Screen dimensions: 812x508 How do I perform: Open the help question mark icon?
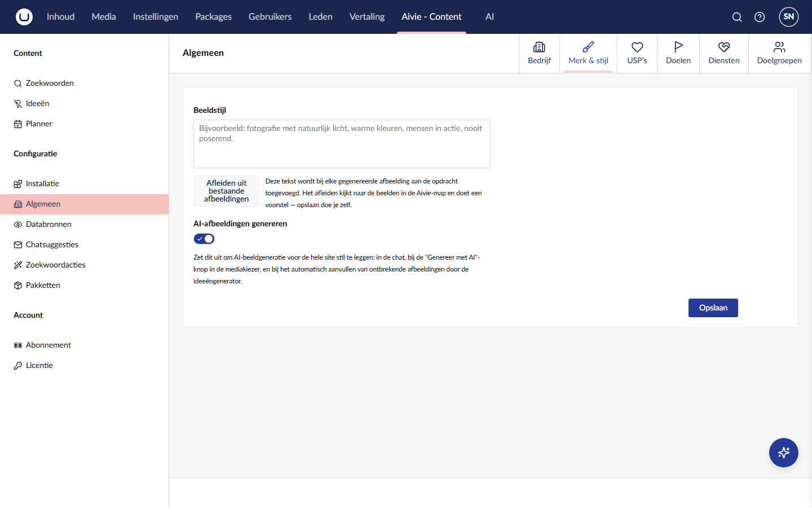[x=760, y=17]
